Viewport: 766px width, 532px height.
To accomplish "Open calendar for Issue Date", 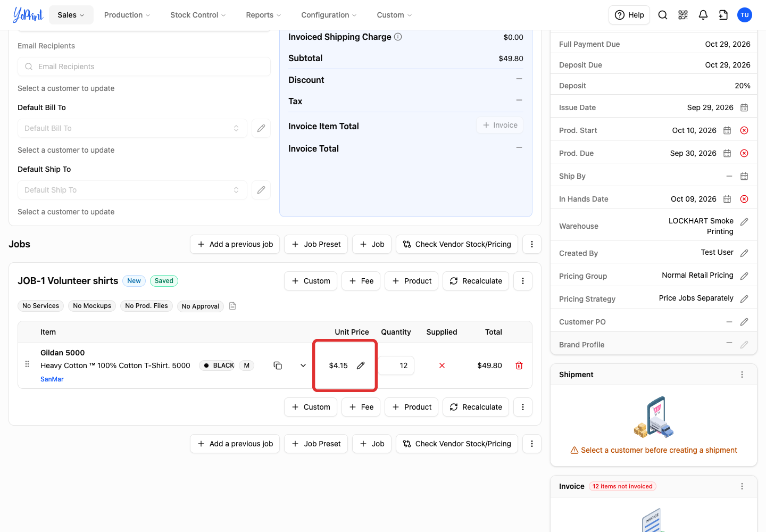I will coord(744,107).
